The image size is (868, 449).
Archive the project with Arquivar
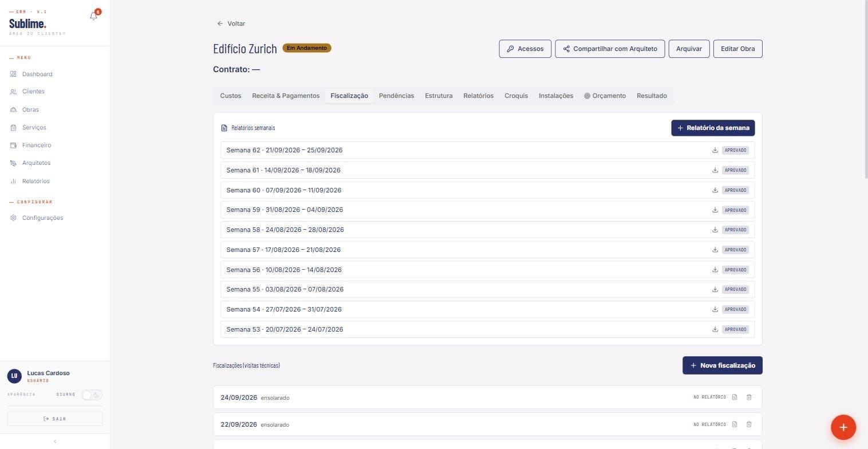click(x=689, y=49)
